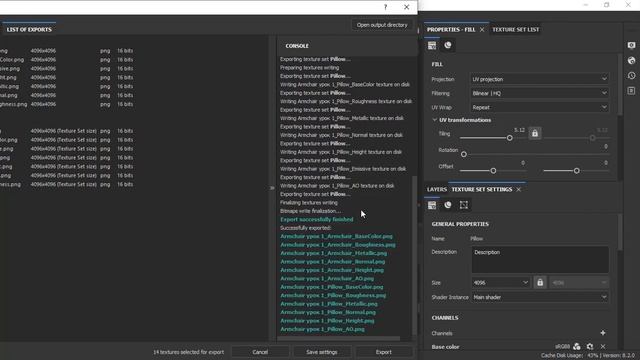Click Armchair_Roughness.png exported file link

click(x=338, y=245)
